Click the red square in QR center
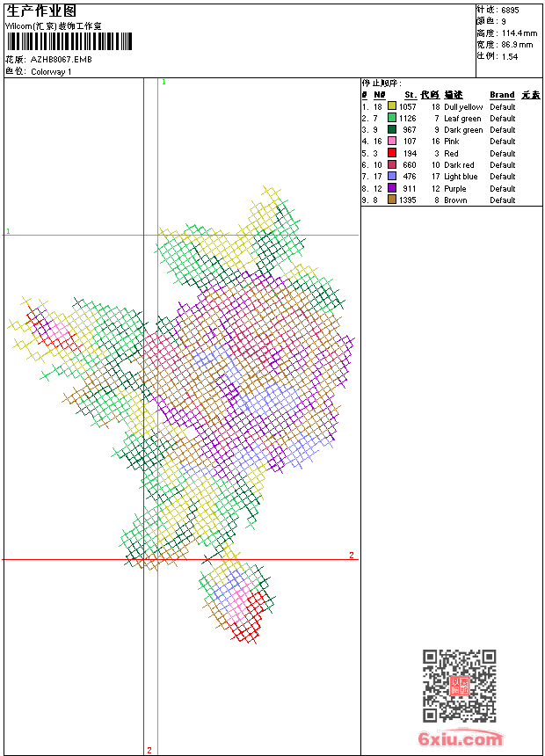The image size is (545, 756). [459, 686]
